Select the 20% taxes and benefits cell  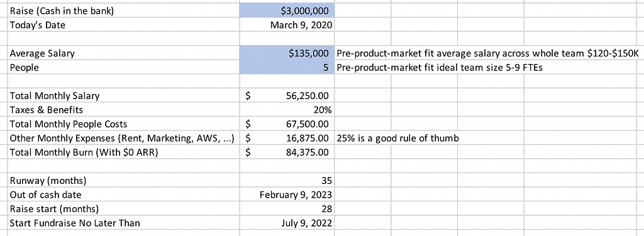coord(287,110)
